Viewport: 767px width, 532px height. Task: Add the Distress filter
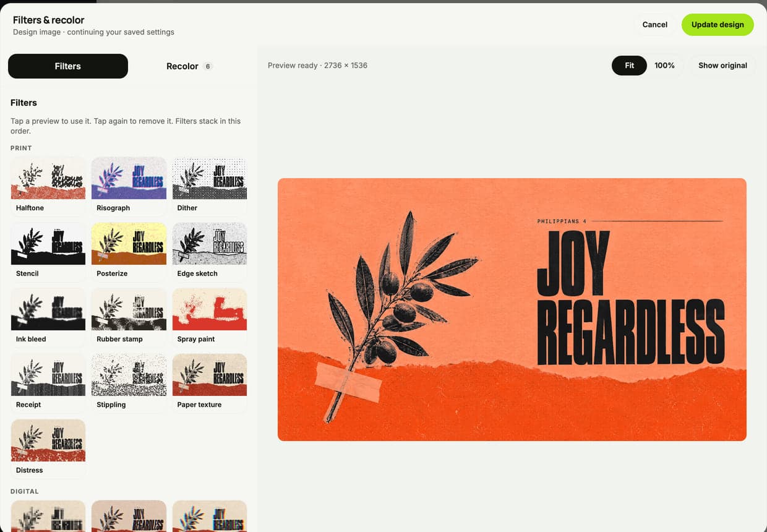point(48,448)
